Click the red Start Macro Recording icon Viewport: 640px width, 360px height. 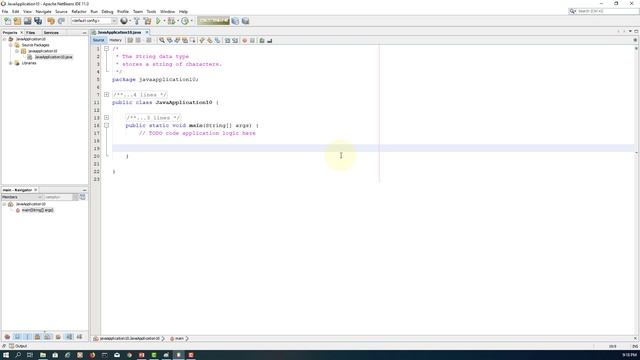(244, 40)
